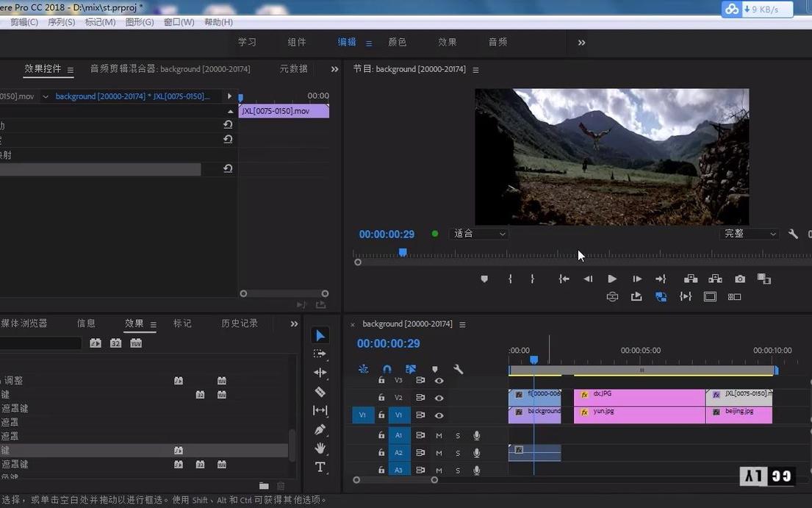Add marker in timeline header
This screenshot has width=812, height=508.
click(435, 369)
